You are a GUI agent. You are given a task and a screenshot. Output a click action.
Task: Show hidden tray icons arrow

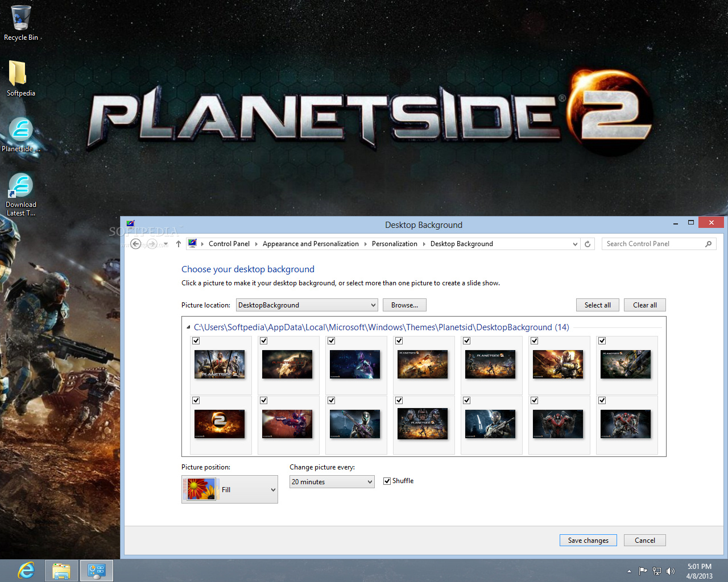click(x=629, y=571)
